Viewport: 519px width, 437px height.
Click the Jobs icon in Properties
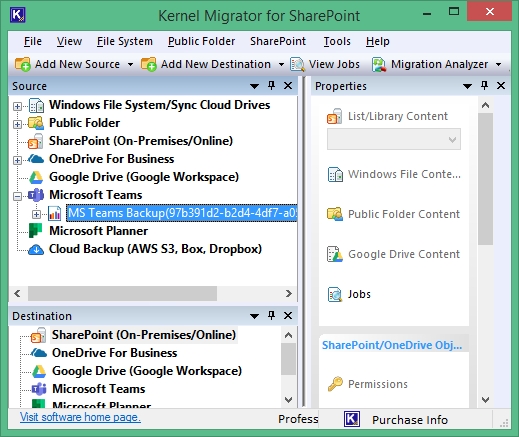point(335,294)
